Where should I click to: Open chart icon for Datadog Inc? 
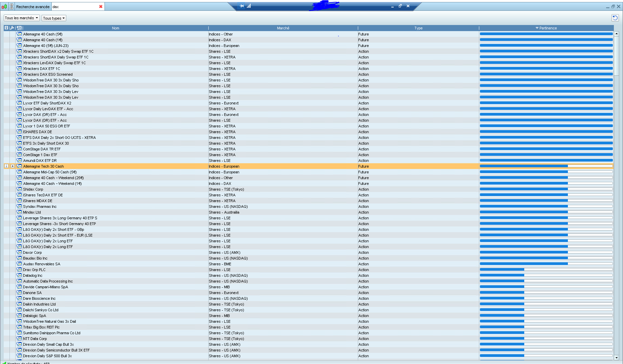(x=19, y=275)
